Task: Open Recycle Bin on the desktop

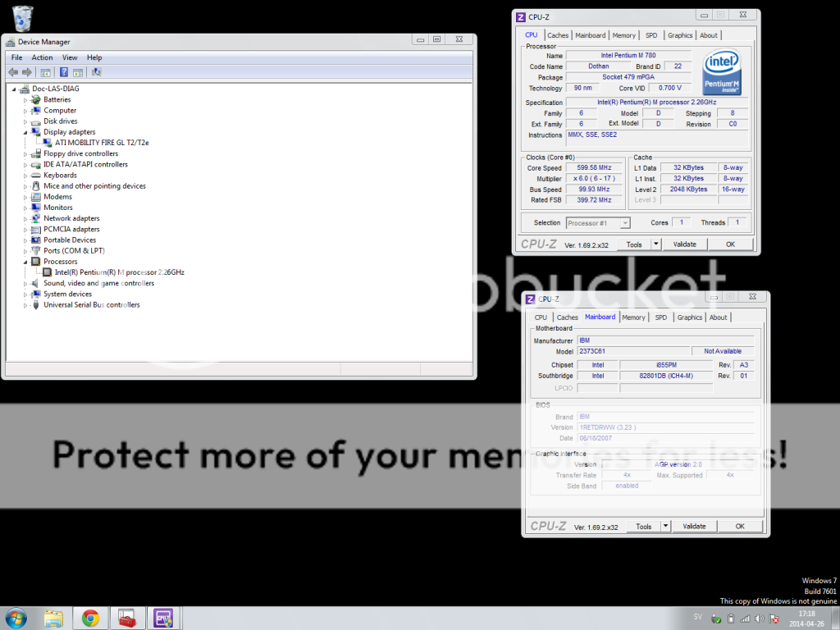Action: coord(23,18)
